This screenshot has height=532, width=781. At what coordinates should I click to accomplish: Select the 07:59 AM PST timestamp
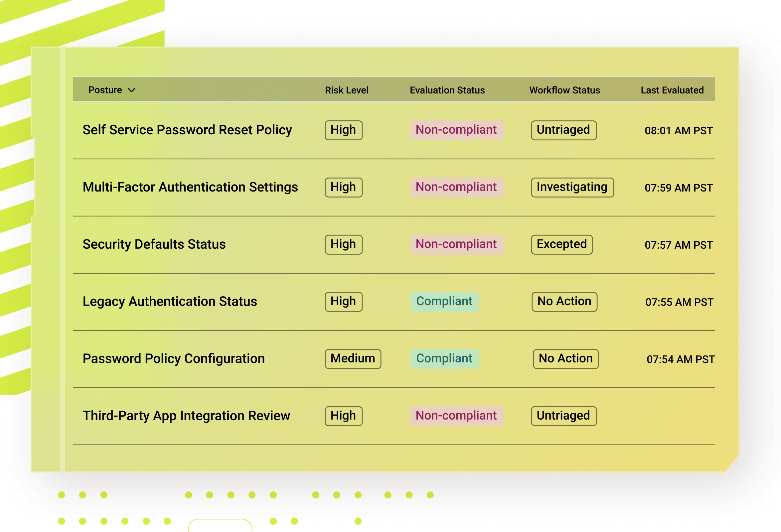(x=679, y=188)
